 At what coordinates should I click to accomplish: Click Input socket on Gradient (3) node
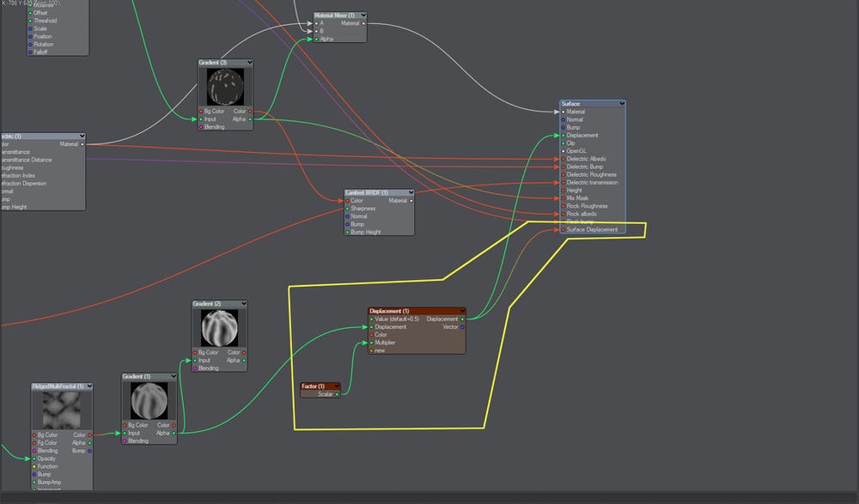[x=201, y=119]
